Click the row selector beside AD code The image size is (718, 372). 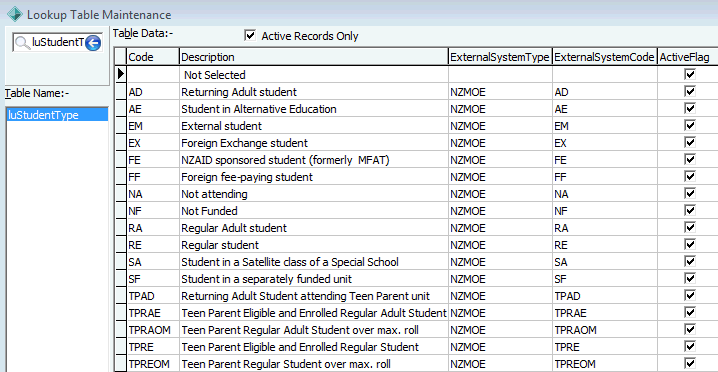pos(120,92)
